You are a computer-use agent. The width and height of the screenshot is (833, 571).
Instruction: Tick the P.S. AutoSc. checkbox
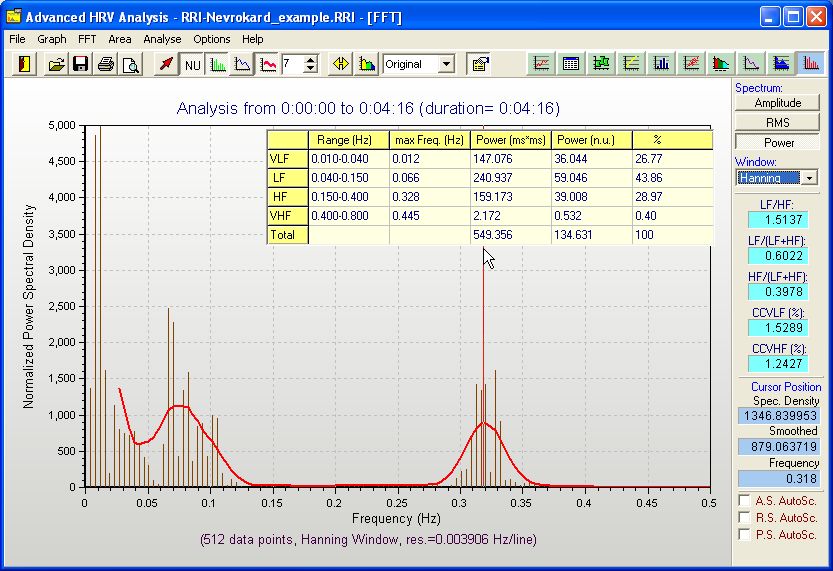tap(744, 535)
